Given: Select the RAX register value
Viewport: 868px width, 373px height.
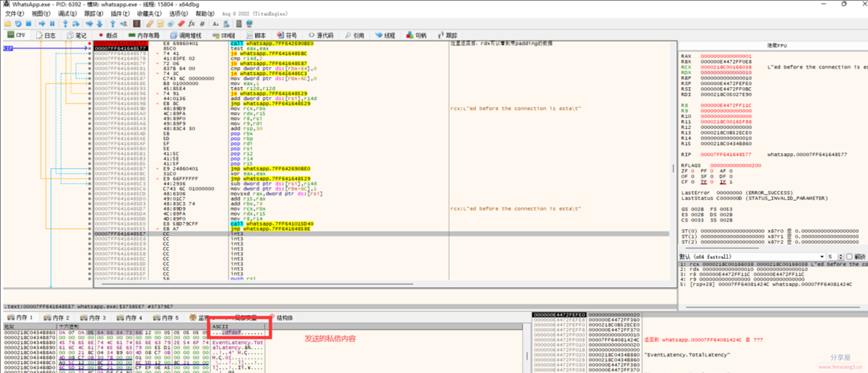Looking at the screenshot, I should pos(725,56).
